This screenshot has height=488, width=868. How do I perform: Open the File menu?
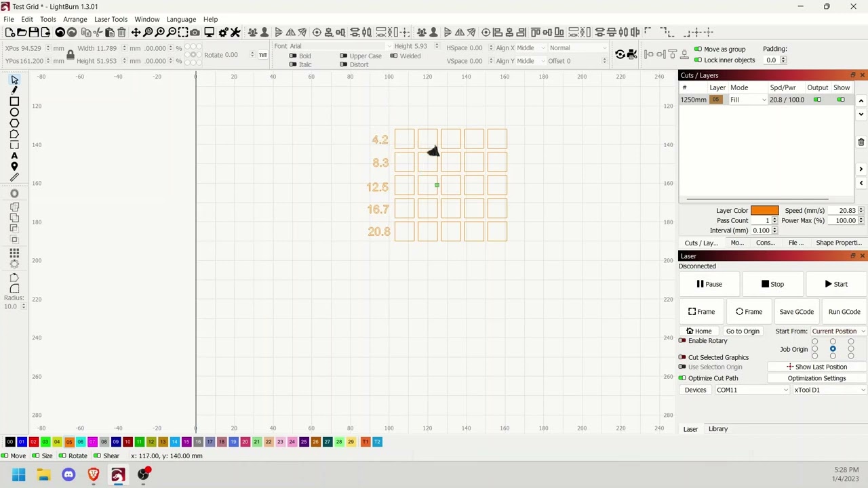click(9, 19)
